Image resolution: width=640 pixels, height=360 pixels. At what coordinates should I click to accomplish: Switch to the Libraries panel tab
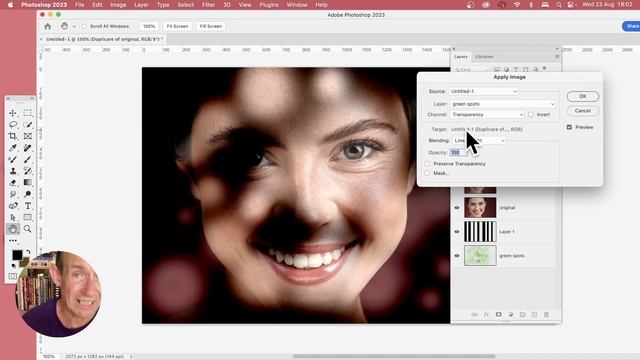coord(484,57)
